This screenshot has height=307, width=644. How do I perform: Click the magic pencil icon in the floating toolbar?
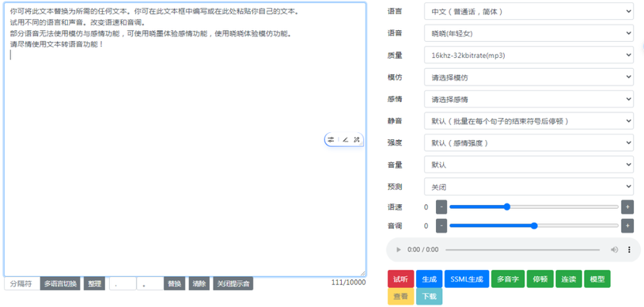[x=357, y=139]
